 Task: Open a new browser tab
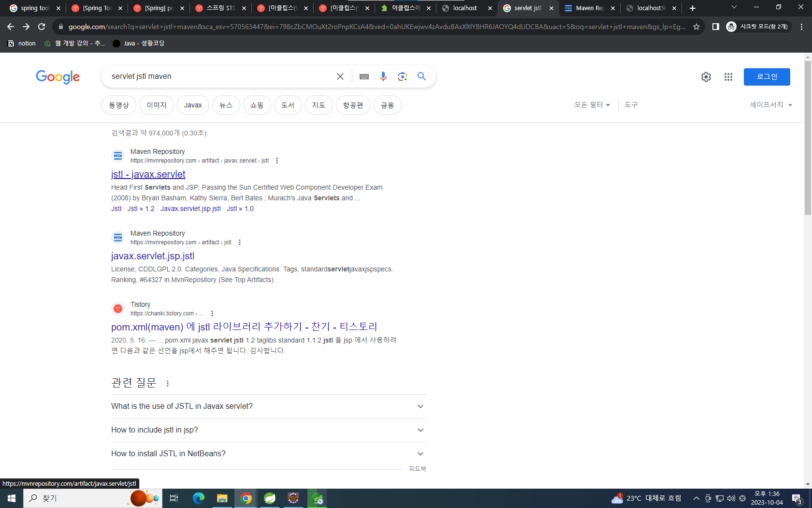pyautogui.click(x=693, y=8)
